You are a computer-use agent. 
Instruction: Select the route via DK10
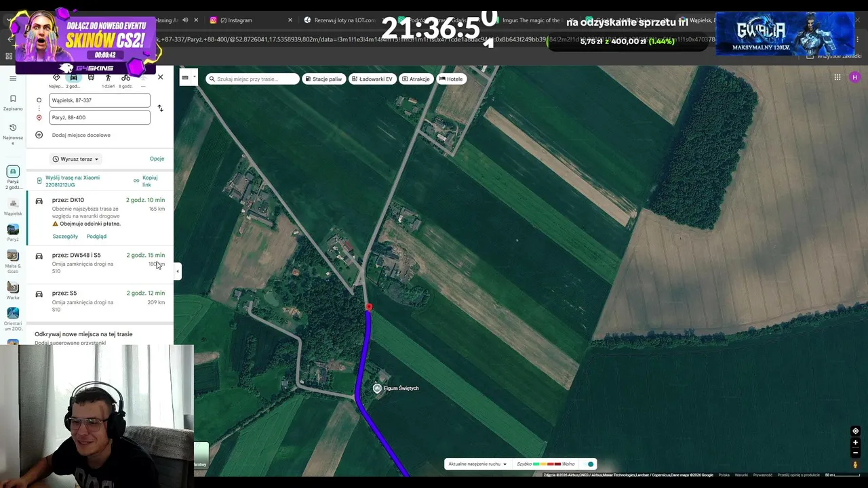100,218
